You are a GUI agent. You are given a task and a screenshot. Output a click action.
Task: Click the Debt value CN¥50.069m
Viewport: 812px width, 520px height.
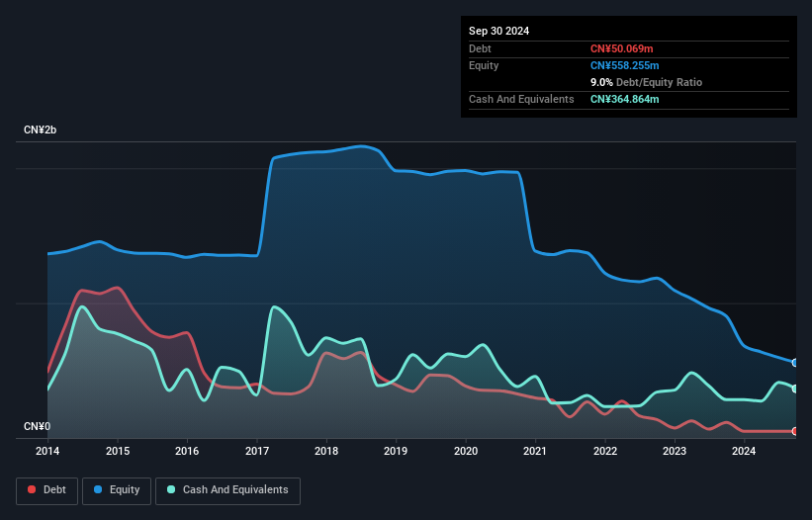pyautogui.click(x=621, y=48)
